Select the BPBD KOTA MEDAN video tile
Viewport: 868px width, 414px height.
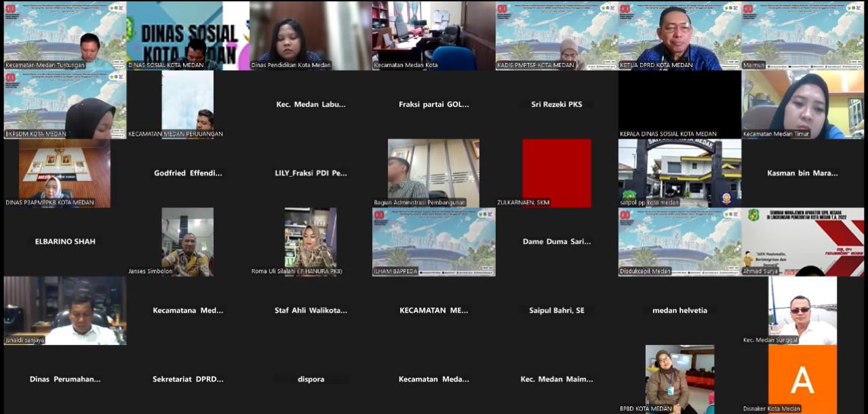coord(679,378)
